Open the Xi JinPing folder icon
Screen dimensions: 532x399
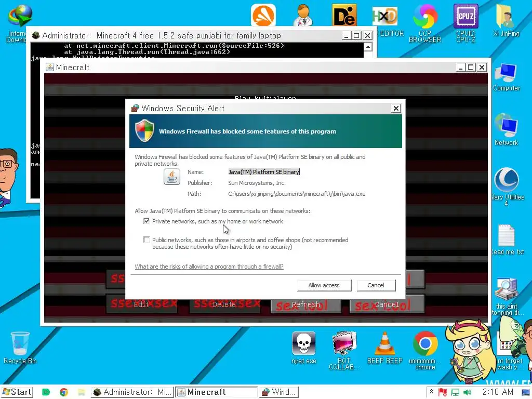pos(506,20)
